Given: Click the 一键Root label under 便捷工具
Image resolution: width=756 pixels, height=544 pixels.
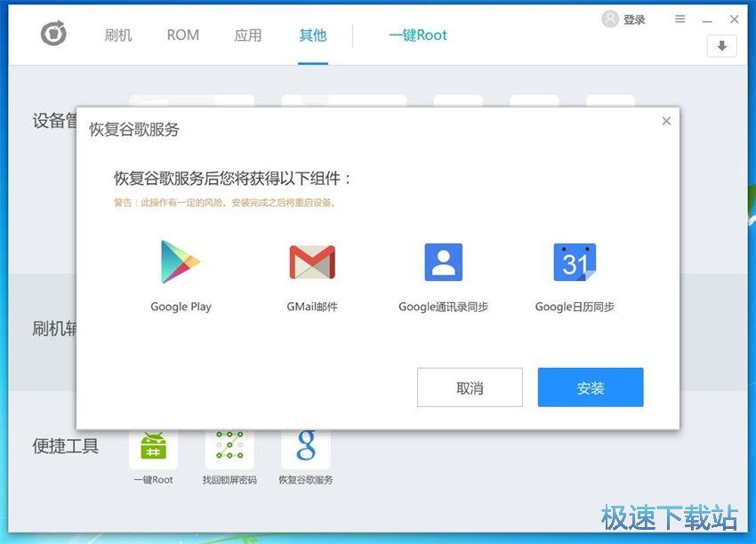Looking at the screenshot, I should pos(153,480).
